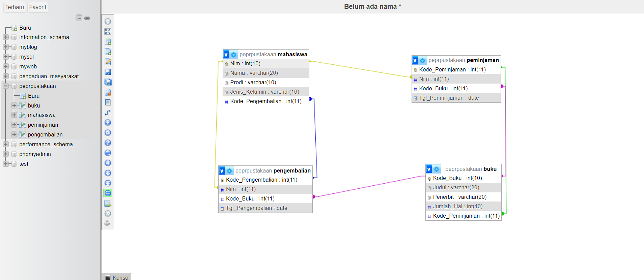Click the collapse-all icon in navigation panel
This screenshot has height=280, width=644.
pos(79,18)
